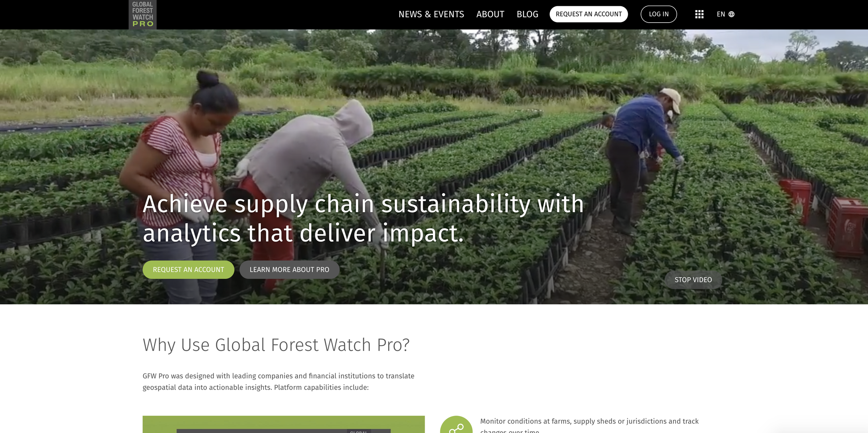Click the globe language icon
The height and width of the screenshot is (433, 868).
(731, 14)
